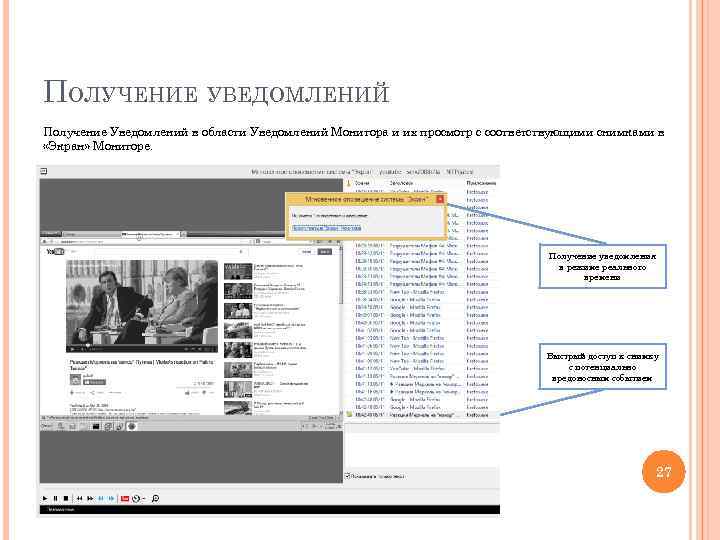Click the round dark icon in captured taskbar

pyautogui.click(x=132, y=427)
